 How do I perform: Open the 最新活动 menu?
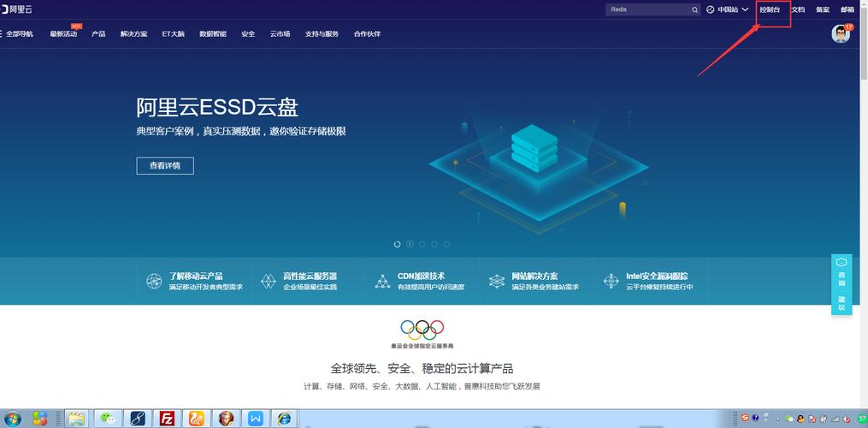(x=63, y=34)
